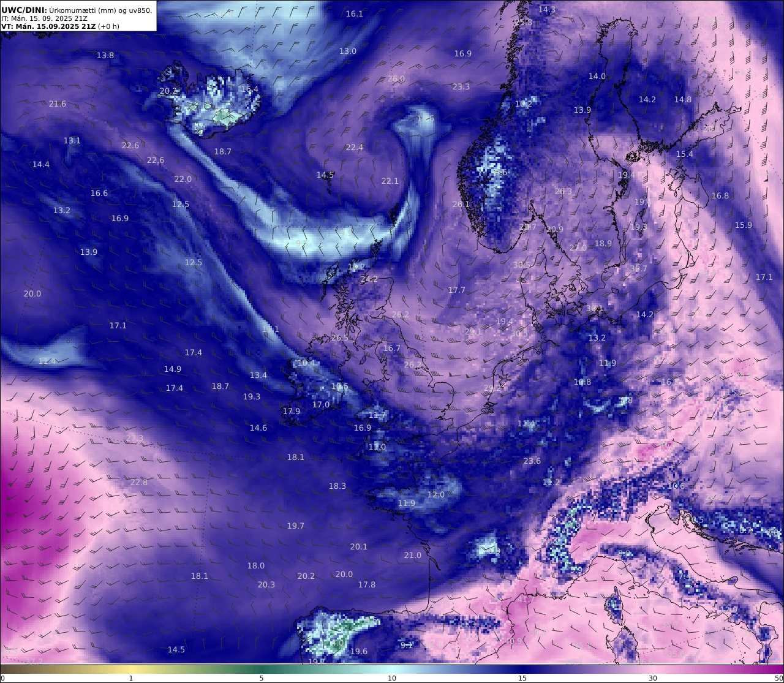Click the map value 13.1
Image resolution: width=784 pixels, height=683 pixels.
(x=72, y=140)
